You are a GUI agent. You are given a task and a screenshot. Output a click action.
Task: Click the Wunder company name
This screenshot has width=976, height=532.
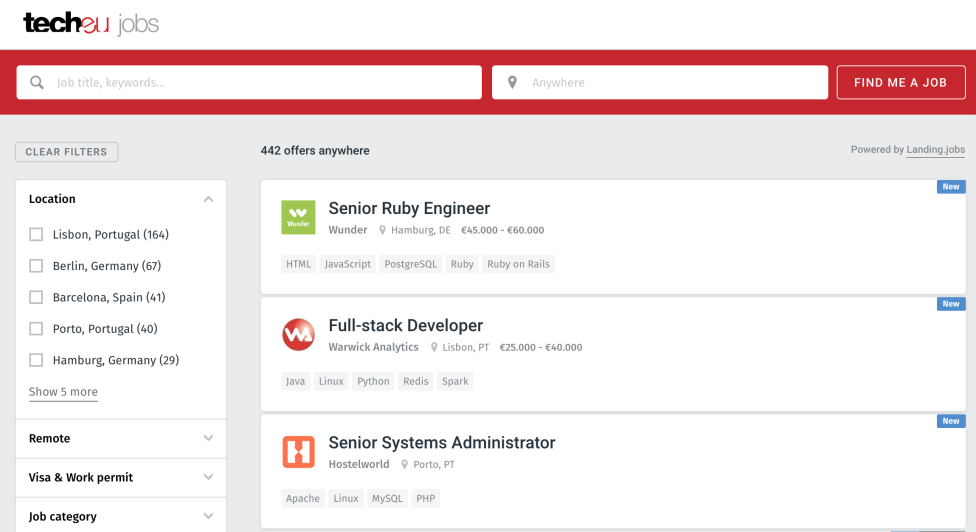point(348,230)
